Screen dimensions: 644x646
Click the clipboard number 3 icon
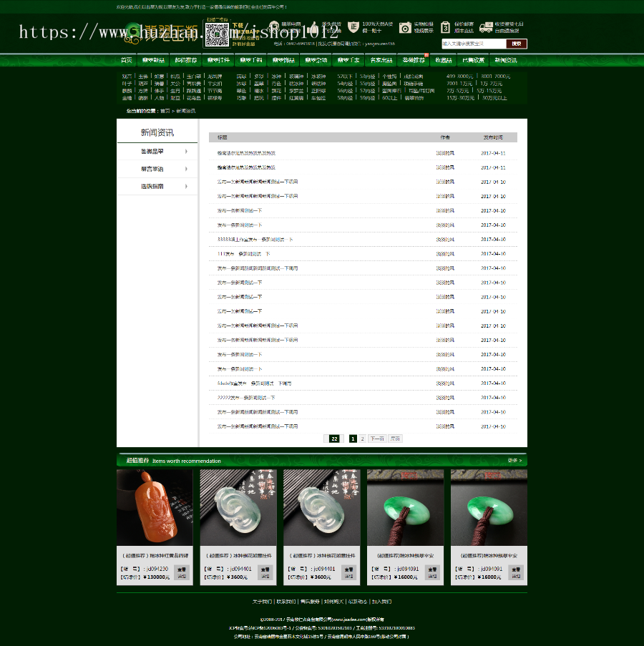click(x=445, y=27)
